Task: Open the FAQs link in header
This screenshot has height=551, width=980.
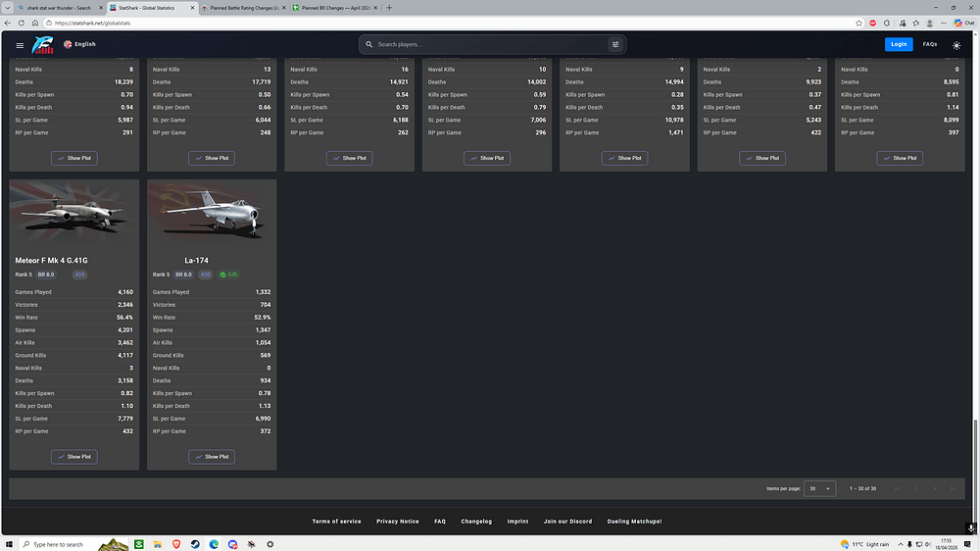Action: (930, 44)
